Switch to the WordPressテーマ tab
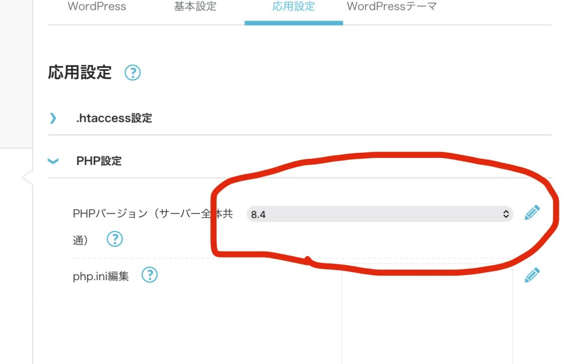Image resolution: width=588 pixels, height=364 pixels. click(x=392, y=7)
